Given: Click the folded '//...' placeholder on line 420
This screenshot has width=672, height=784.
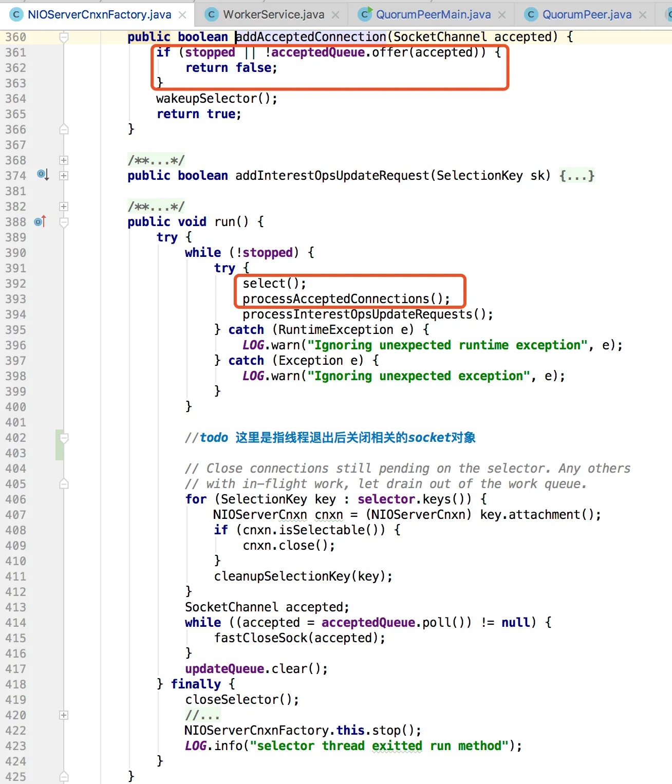Looking at the screenshot, I should click(203, 715).
